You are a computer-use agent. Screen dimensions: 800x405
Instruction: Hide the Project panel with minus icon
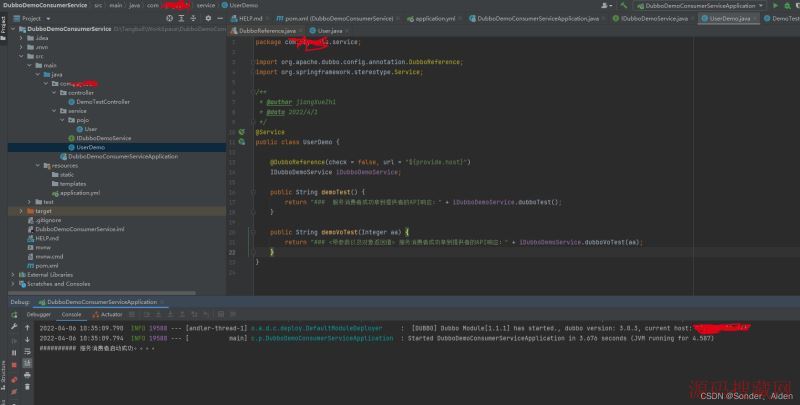click(x=220, y=18)
